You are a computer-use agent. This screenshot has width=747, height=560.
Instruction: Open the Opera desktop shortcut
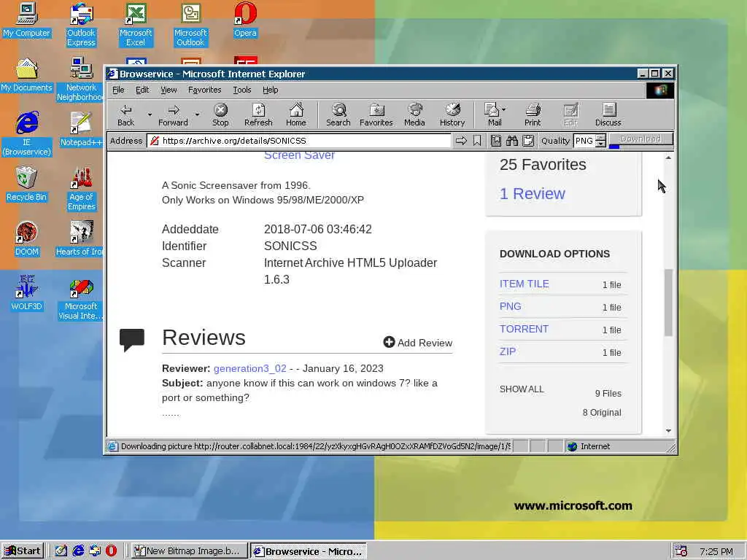point(245,20)
